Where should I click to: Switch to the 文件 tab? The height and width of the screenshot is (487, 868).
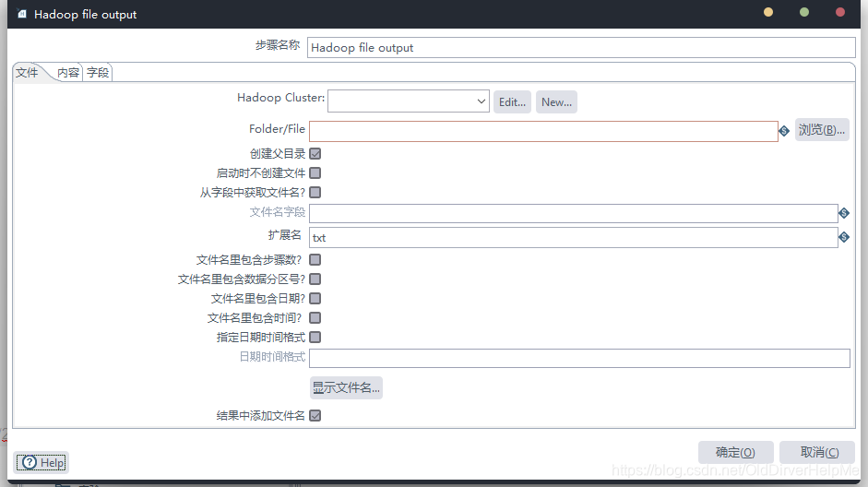(27, 73)
